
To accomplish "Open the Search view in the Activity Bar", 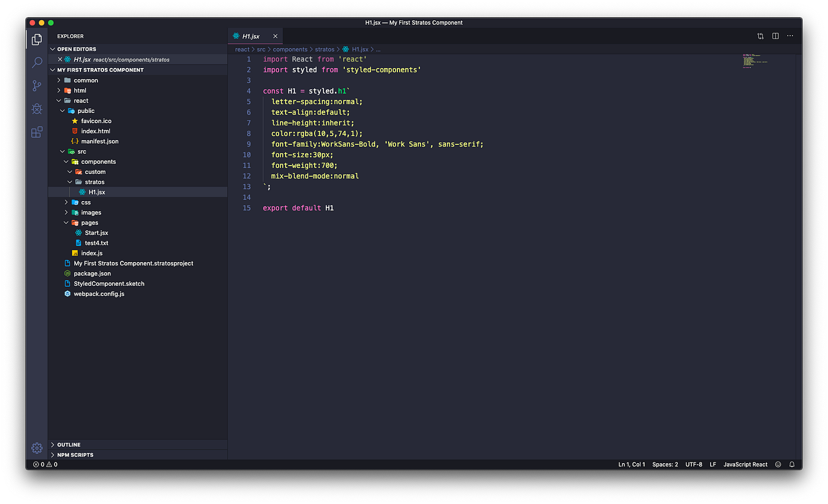I will click(x=37, y=62).
